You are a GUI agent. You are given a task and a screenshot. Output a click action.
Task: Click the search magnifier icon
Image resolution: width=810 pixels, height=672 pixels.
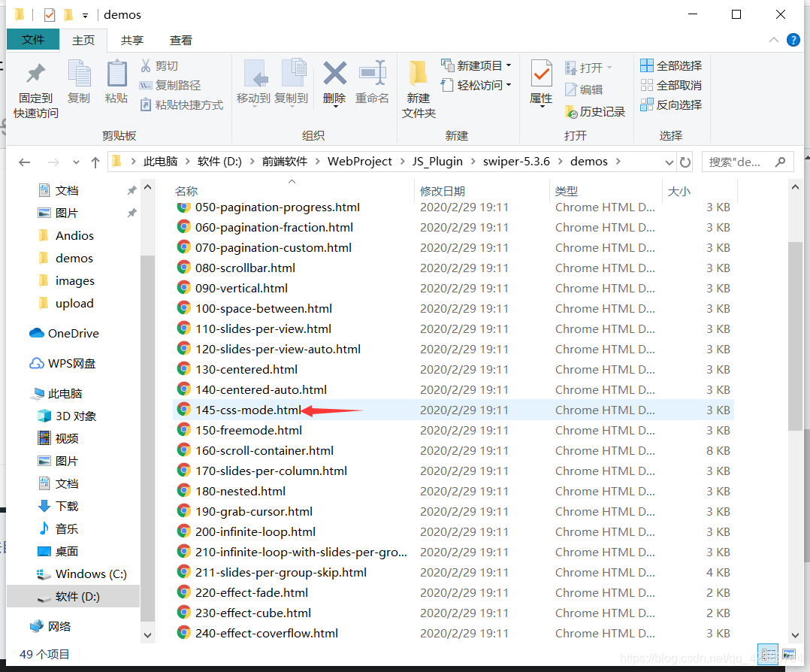click(x=781, y=162)
